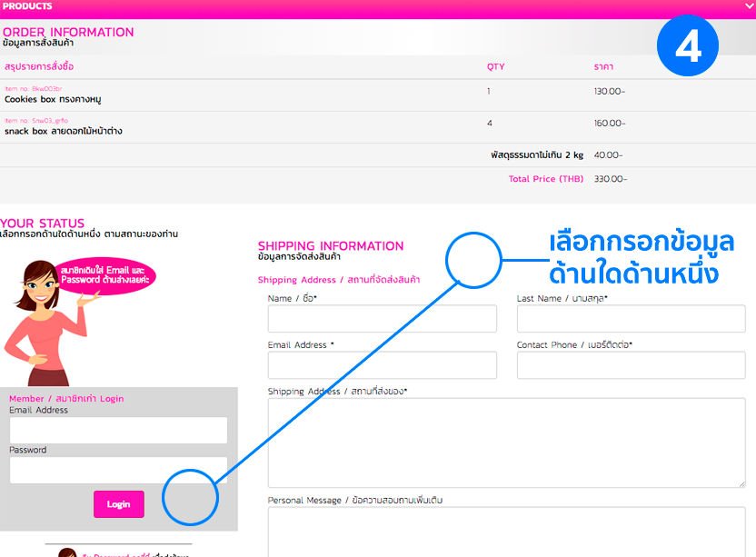Click the blue step 4 badge
The width and height of the screenshot is (756, 557).
point(688,45)
